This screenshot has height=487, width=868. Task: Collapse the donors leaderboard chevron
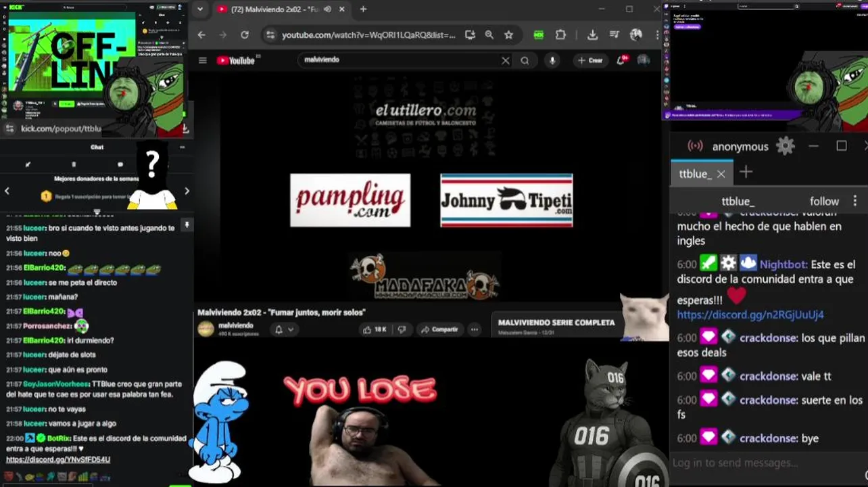(97, 212)
